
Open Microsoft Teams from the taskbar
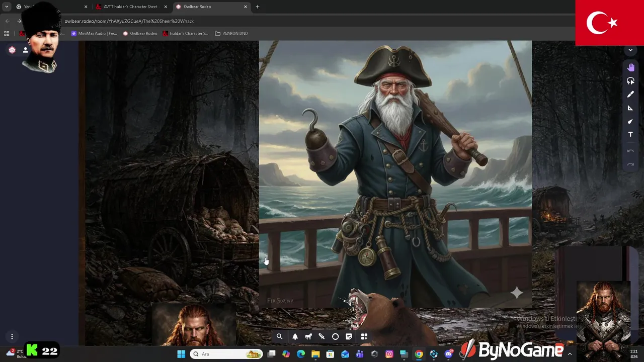(360, 354)
